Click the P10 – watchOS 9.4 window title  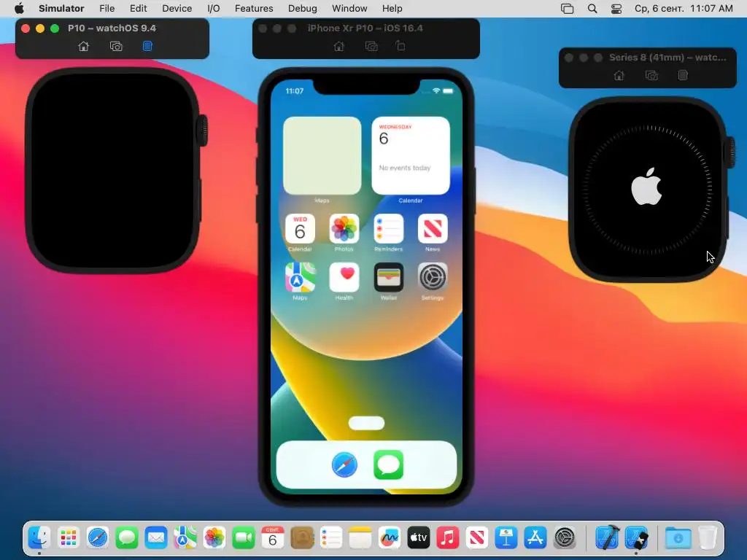112,28
